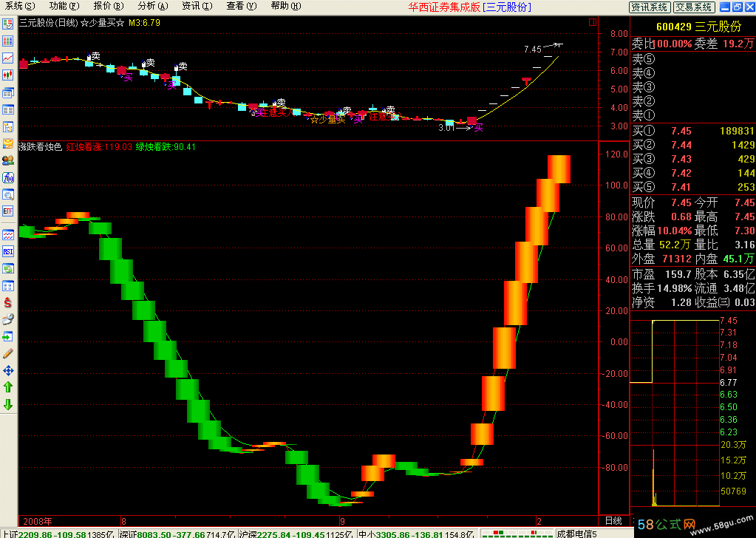
Task: Click the 总量 52.2万 value
Action: pyautogui.click(x=675, y=245)
